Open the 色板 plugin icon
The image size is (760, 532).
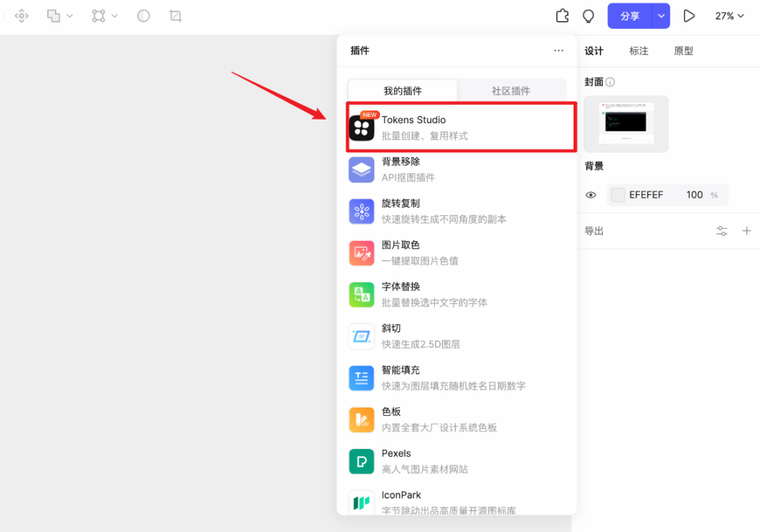(x=362, y=419)
